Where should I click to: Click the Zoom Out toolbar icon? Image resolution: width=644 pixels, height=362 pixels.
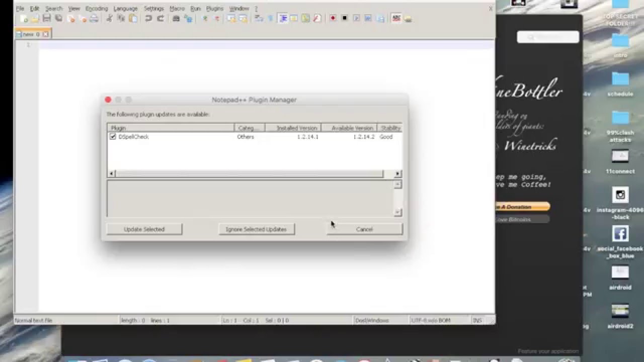[x=217, y=19]
